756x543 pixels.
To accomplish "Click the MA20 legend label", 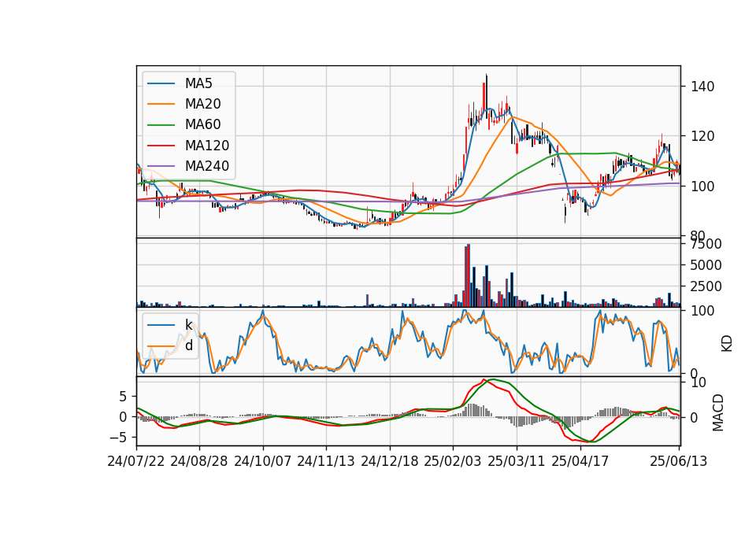I will (202, 104).
